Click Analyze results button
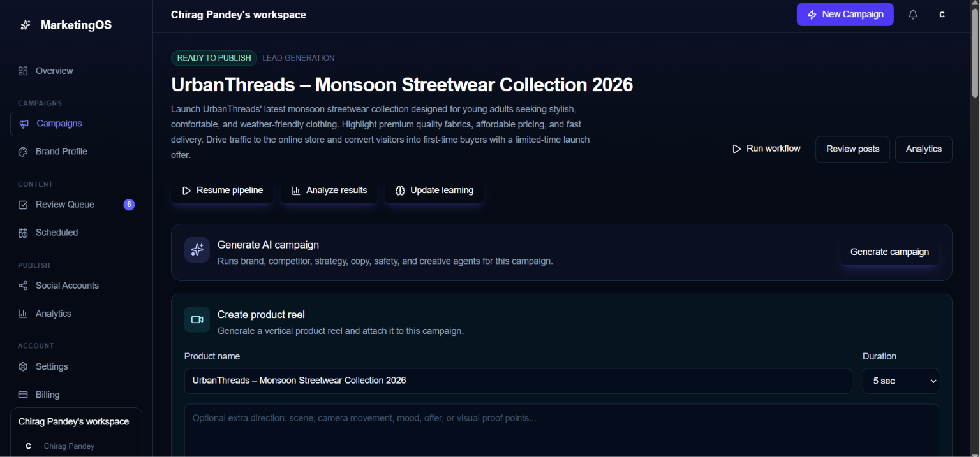Screen dimensions: 980x457 (329, 190)
